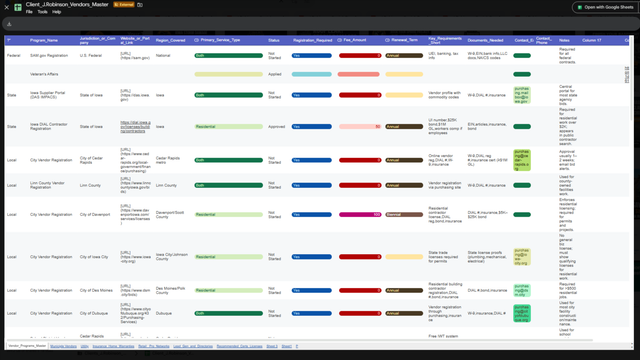Open Residential service type dropdown in Iowa City row
This screenshot has width=640, height=360.
tap(229, 257)
